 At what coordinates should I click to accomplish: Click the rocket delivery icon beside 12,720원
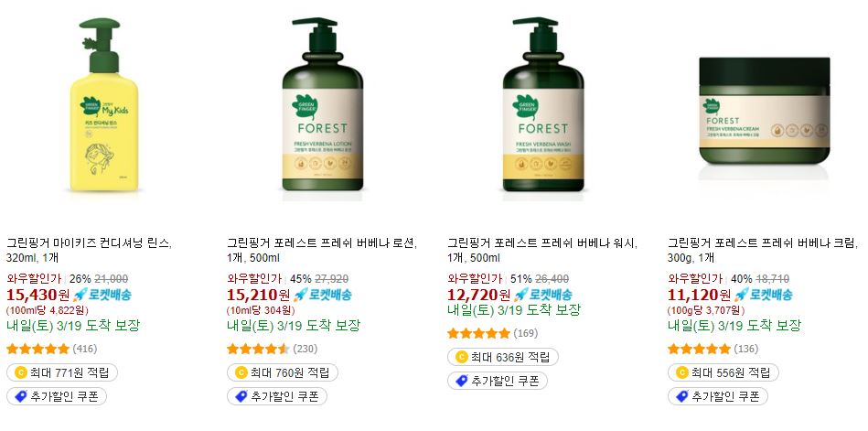point(521,295)
